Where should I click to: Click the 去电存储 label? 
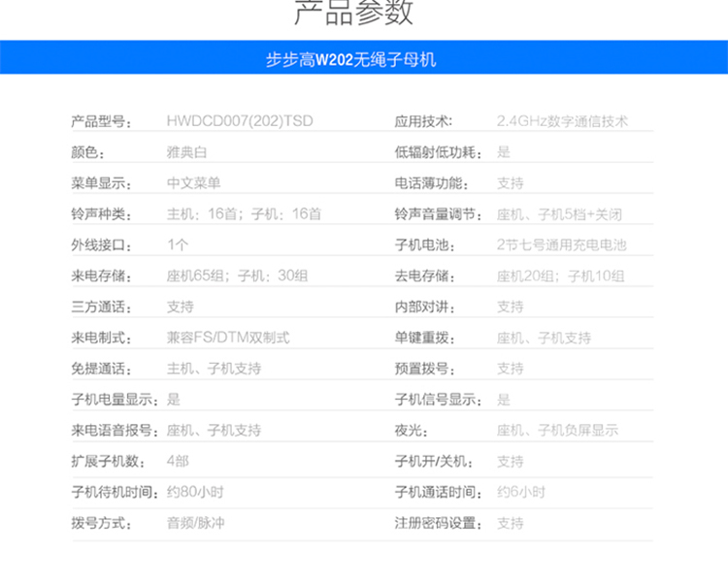click(424, 276)
